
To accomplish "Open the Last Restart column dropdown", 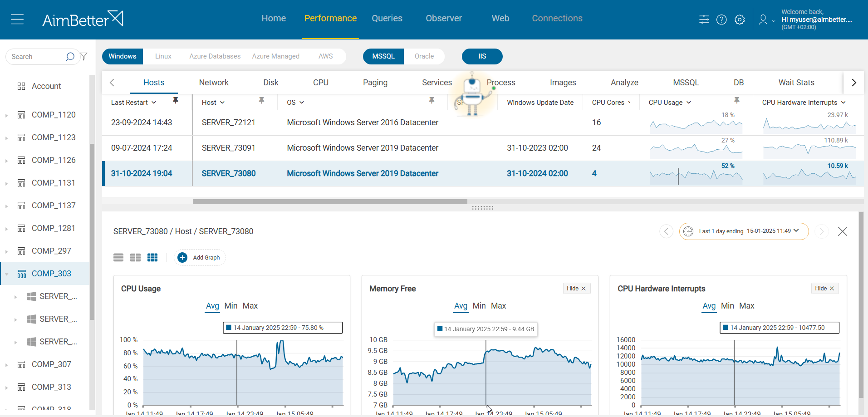I will [x=154, y=103].
